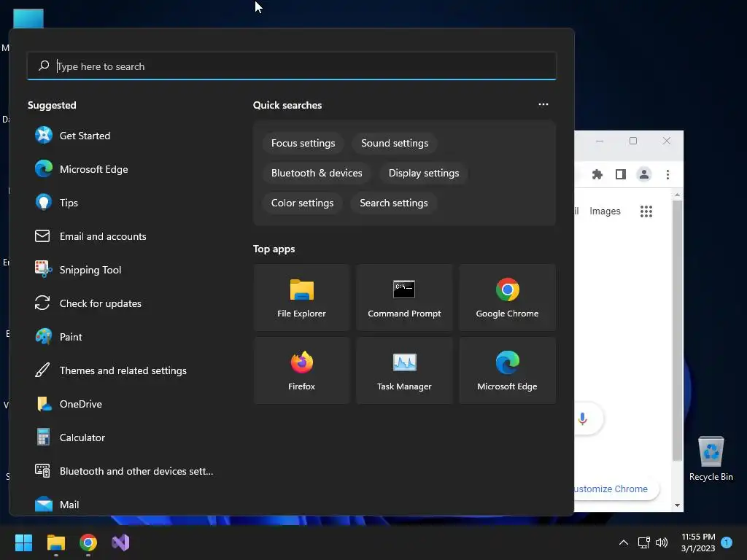Open Recycle Bin on desktop
Image resolution: width=747 pixels, height=560 pixels.
(x=711, y=459)
